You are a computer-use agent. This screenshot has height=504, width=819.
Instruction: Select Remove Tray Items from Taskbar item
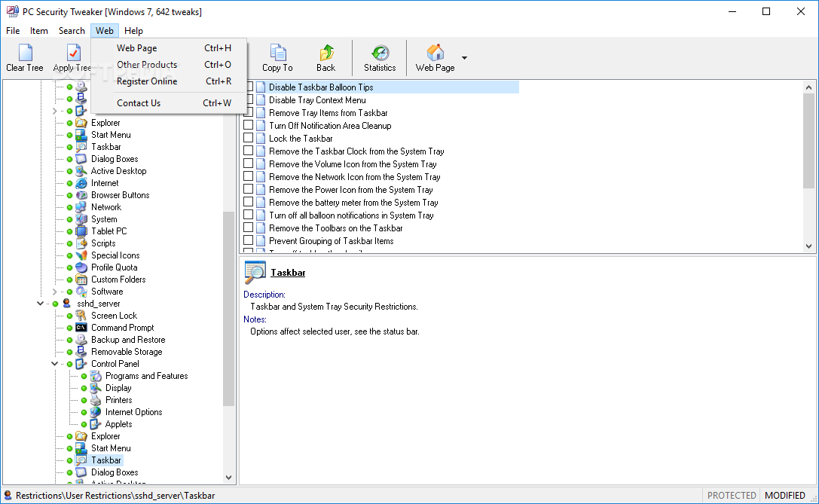click(x=328, y=113)
